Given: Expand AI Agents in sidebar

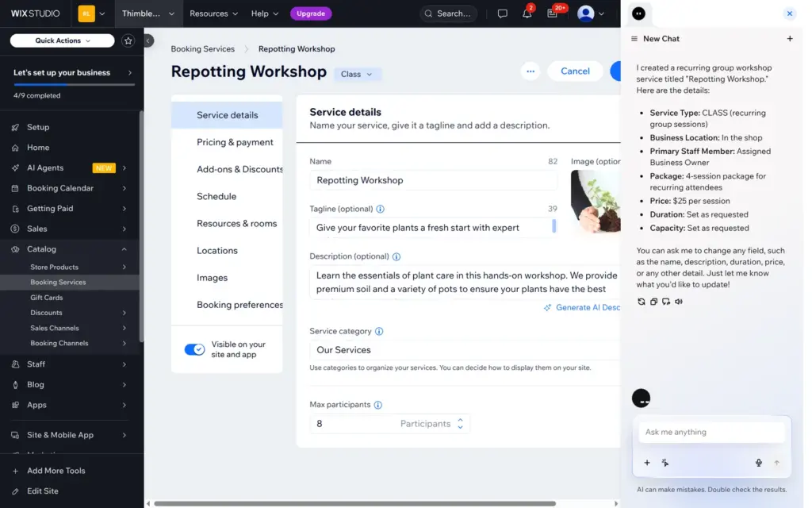Looking at the screenshot, I should 124,168.
